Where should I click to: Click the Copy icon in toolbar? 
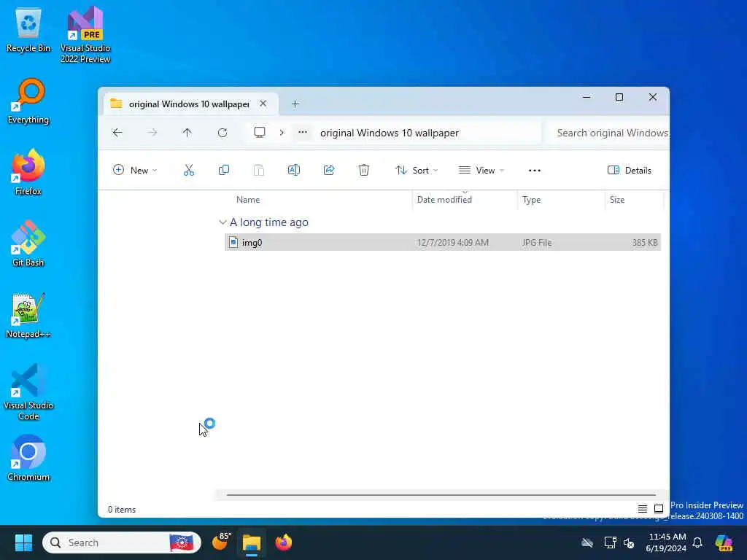point(223,170)
